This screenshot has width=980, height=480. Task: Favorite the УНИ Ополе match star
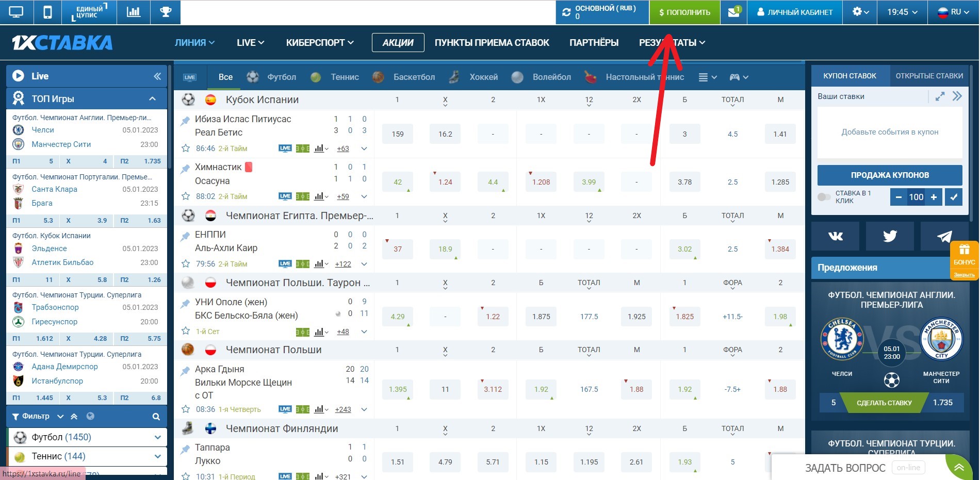pyautogui.click(x=186, y=331)
